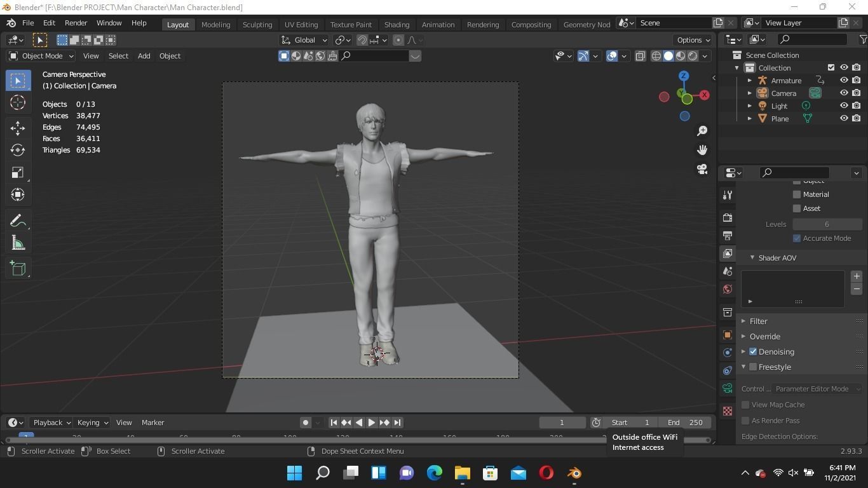Toggle the Material checkbox
The image size is (868, 488).
(x=797, y=194)
